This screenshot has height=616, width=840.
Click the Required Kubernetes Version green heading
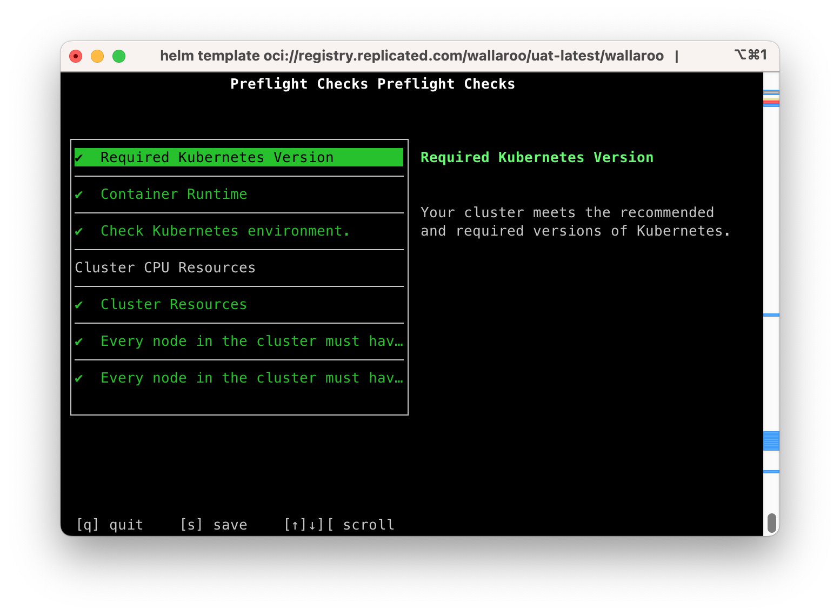(537, 157)
